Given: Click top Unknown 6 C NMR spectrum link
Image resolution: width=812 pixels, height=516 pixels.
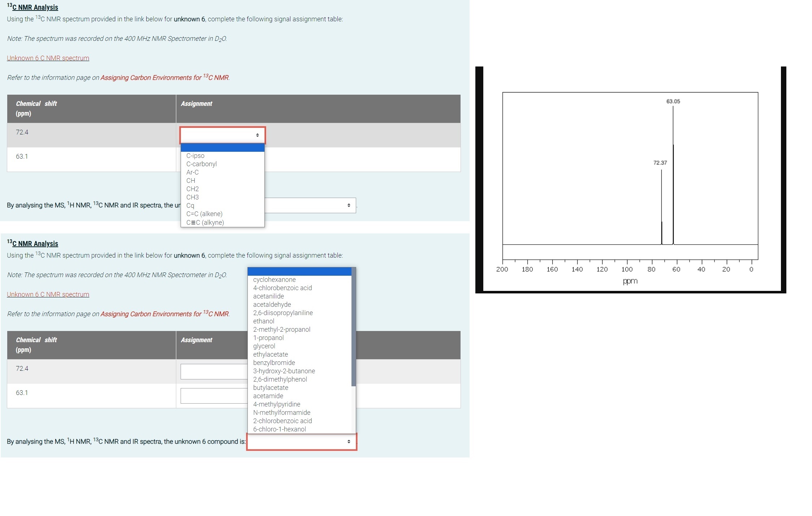Looking at the screenshot, I should pos(48,58).
